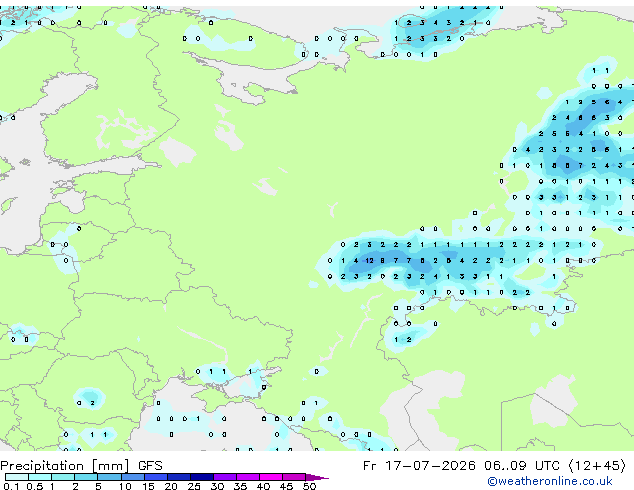Click the '06..09 UTC' time label

pos(522,466)
